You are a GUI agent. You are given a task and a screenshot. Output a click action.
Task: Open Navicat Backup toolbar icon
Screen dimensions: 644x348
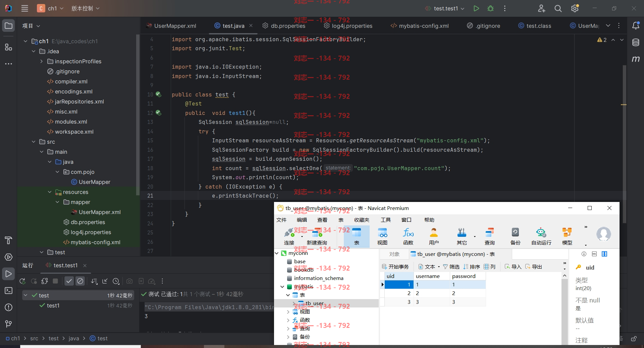tap(515, 236)
